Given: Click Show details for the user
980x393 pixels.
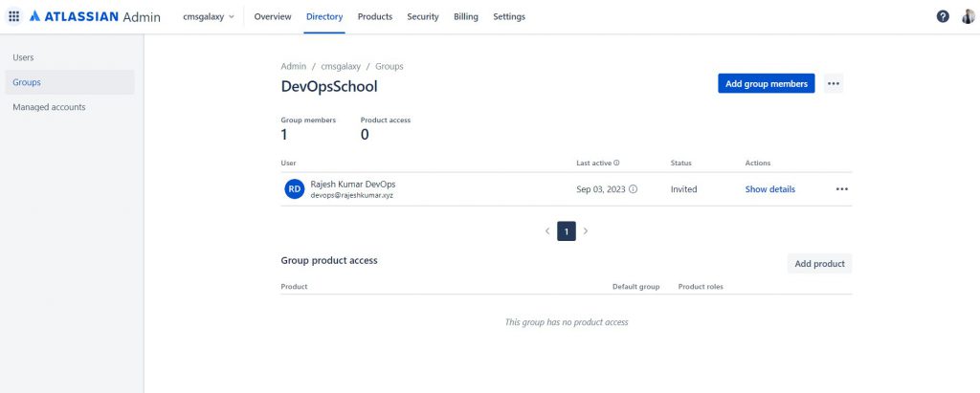Looking at the screenshot, I should pyautogui.click(x=769, y=189).
